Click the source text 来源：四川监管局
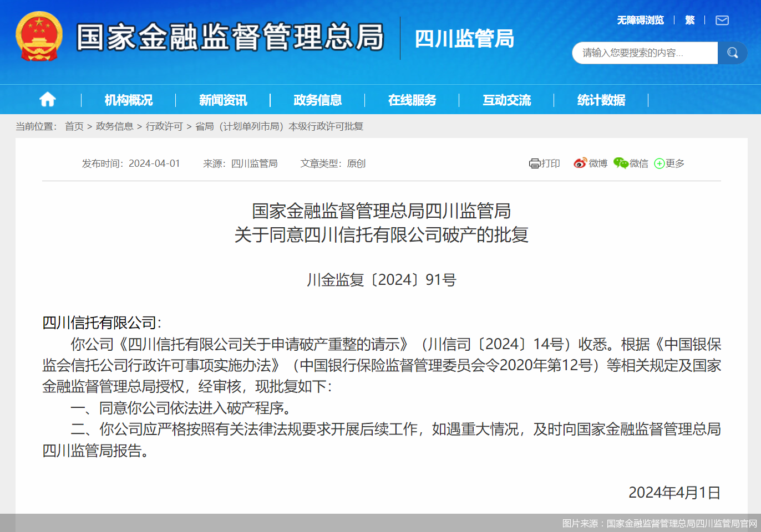 [240, 163]
